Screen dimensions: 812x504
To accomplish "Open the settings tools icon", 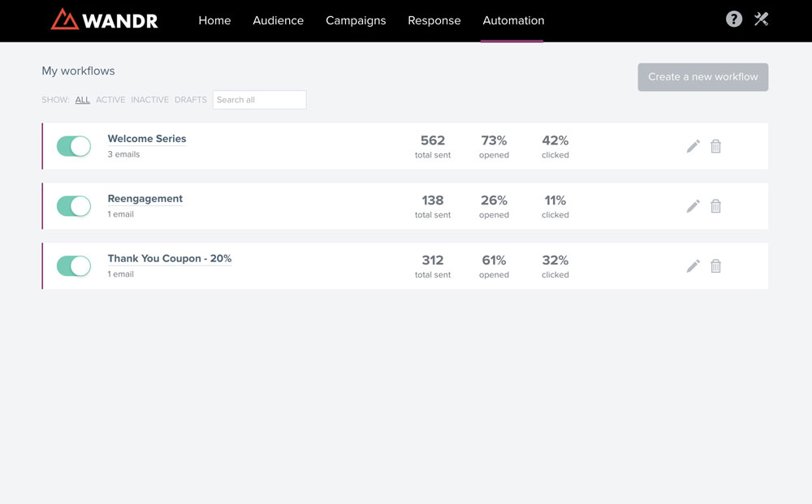I will [761, 19].
